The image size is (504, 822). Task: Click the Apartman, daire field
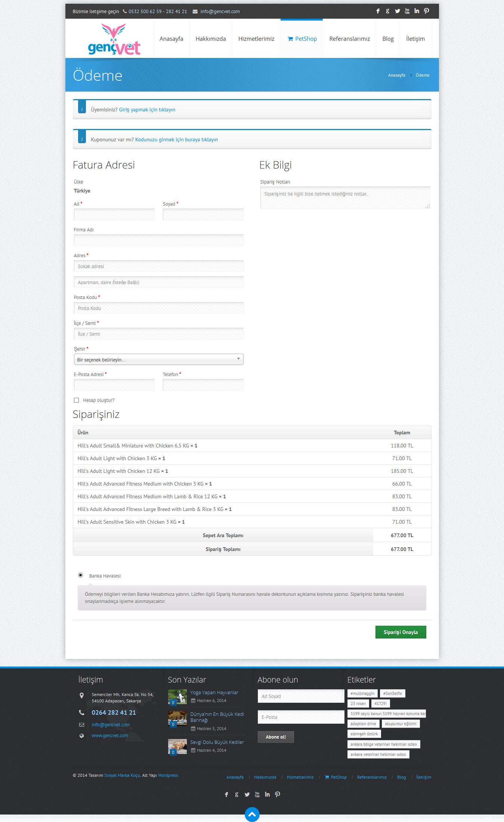coord(158,282)
